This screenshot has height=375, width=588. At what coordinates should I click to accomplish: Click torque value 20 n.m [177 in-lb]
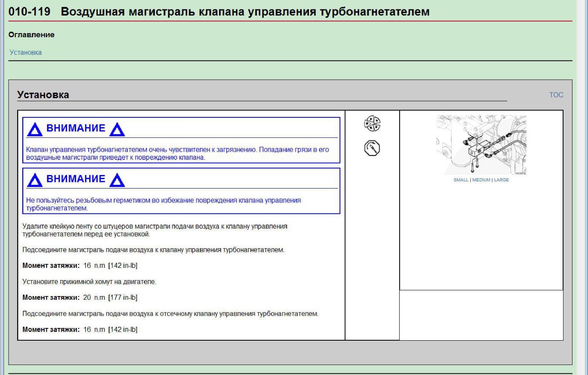click(110, 297)
